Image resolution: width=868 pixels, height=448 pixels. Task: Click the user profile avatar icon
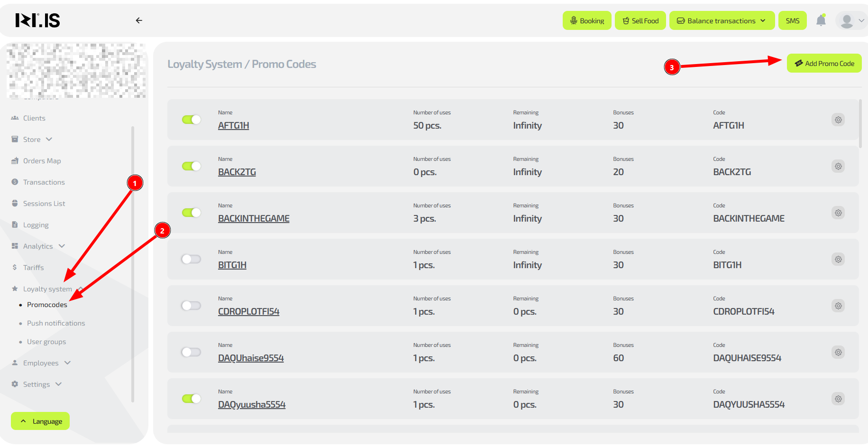[847, 21]
